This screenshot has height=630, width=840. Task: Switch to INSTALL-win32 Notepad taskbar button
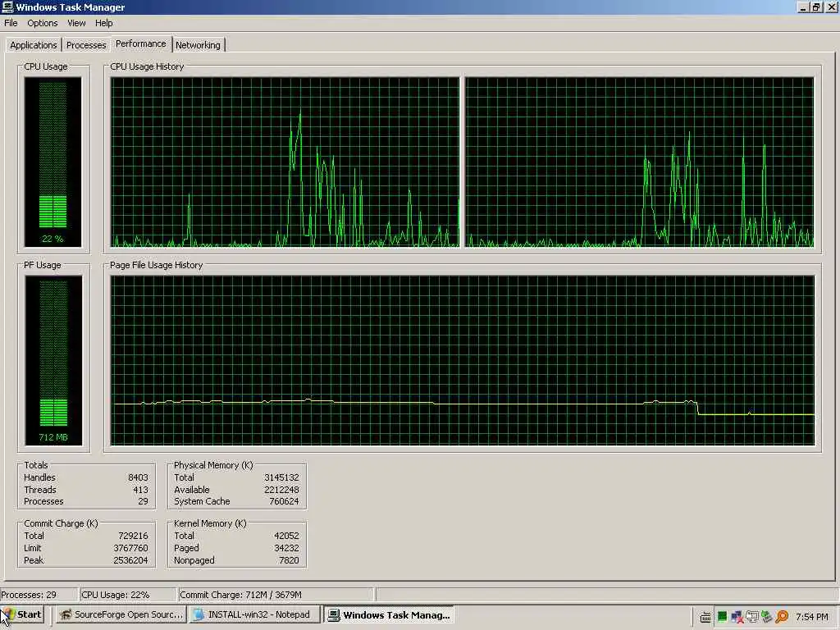coord(255,614)
